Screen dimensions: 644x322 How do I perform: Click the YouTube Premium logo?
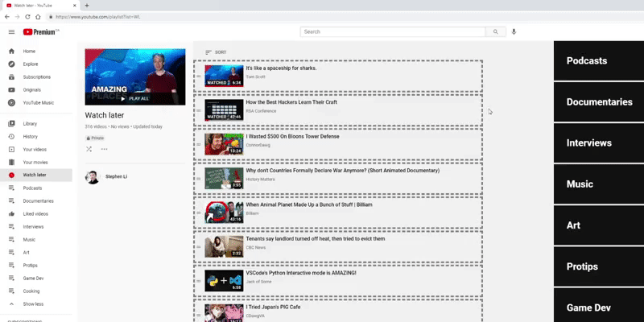tap(41, 32)
